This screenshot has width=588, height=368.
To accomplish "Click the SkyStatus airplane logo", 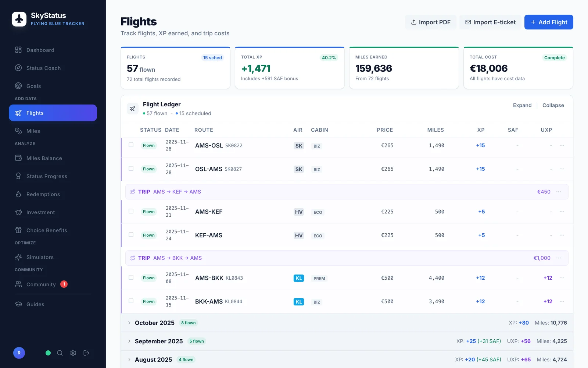I will pos(19,19).
